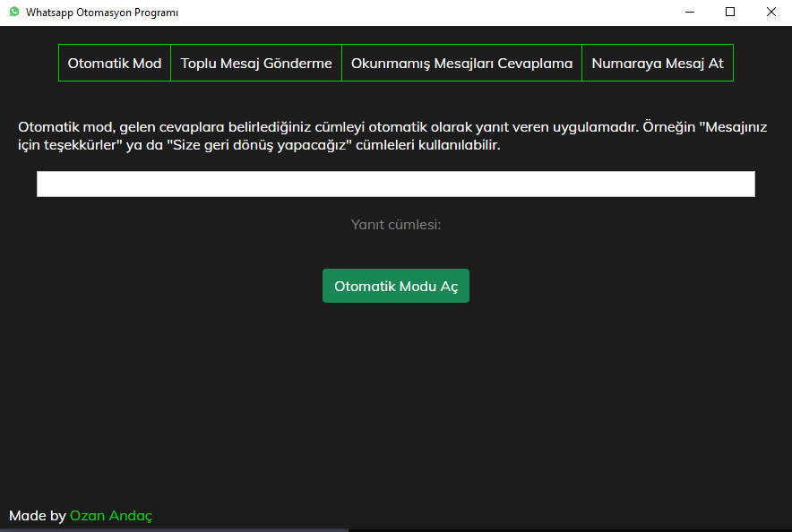Open the Toplu Mesaj Gönderme tab
792x532 pixels.
click(x=256, y=63)
